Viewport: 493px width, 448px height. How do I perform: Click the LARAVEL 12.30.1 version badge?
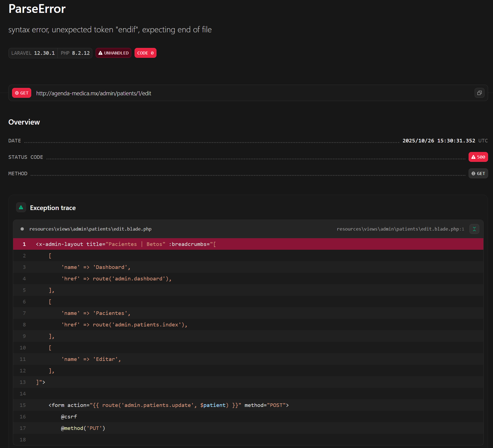pos(33,53)
